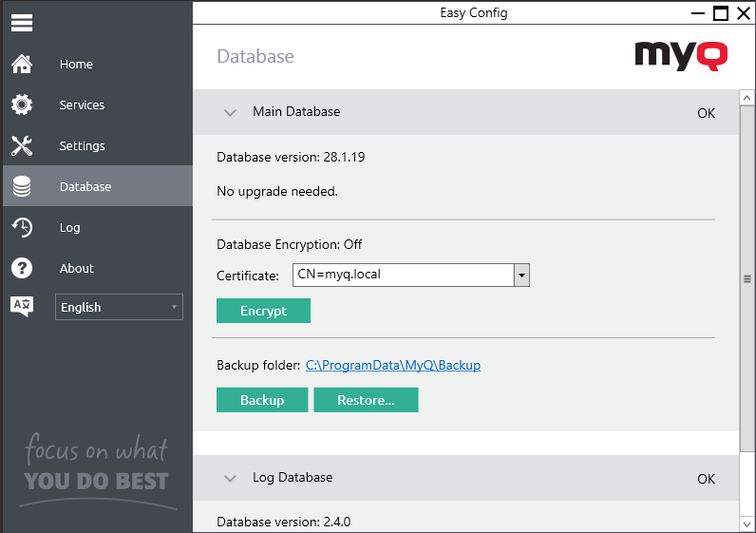Click the Log history clock icon
756x533 pixels.
click(22, 228)
